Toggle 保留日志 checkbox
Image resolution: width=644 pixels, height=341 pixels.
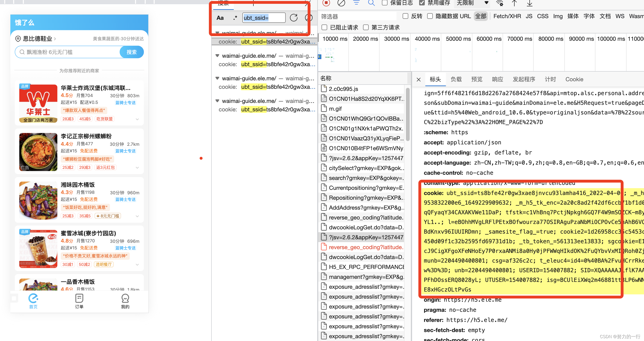385,3
